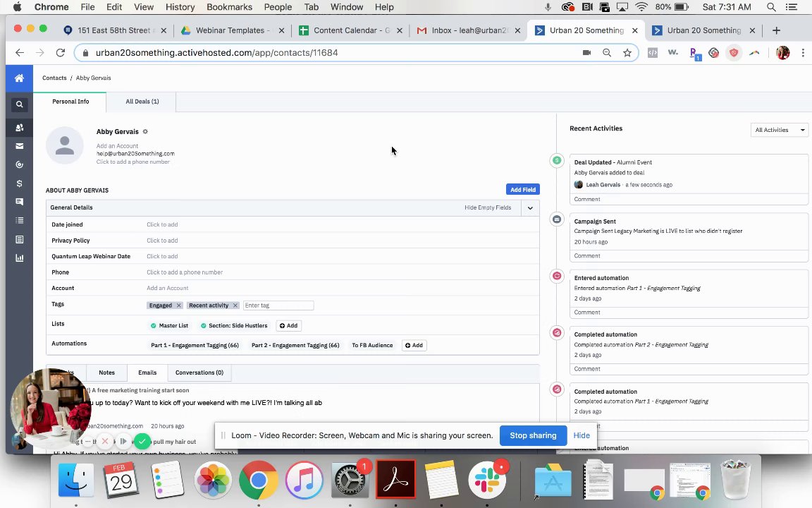This screenshot has width=812, height=508.
Task: Switch to the All Deals (1) tab
Action: tap(142, 102)
